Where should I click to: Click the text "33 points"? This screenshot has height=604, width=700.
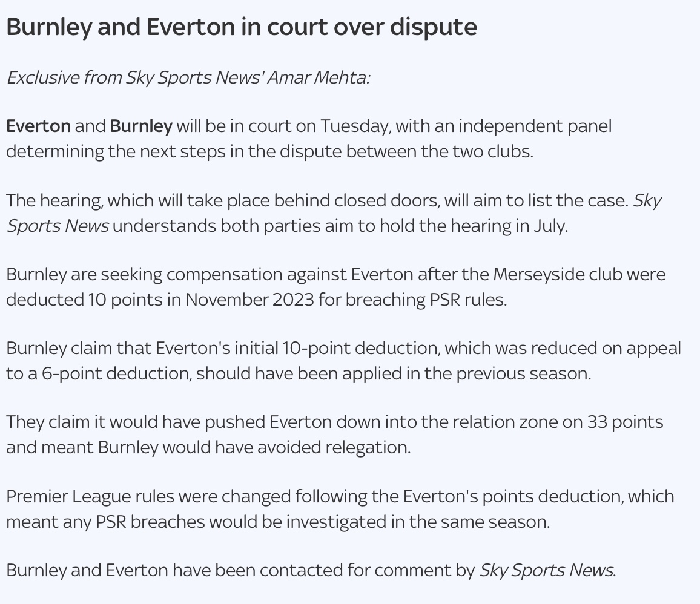coord(625,422)
